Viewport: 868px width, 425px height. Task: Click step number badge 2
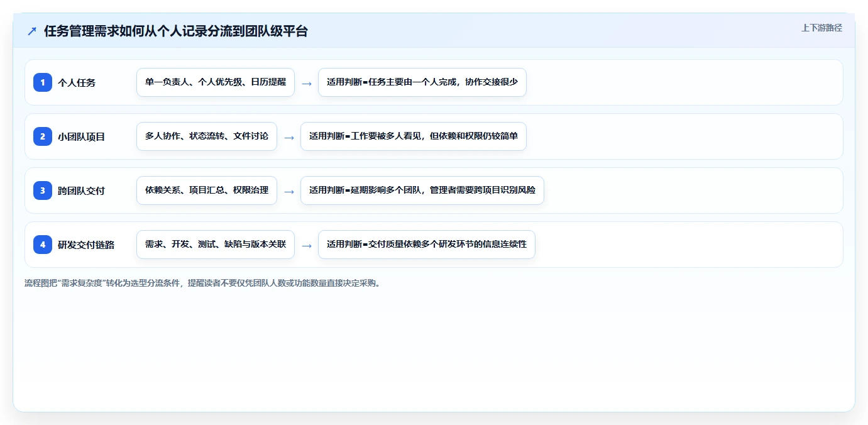point(43,136)
